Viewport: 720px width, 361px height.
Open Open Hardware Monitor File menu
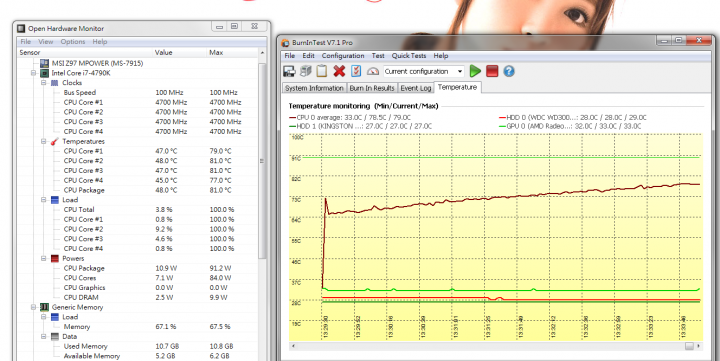coord(26,41)
